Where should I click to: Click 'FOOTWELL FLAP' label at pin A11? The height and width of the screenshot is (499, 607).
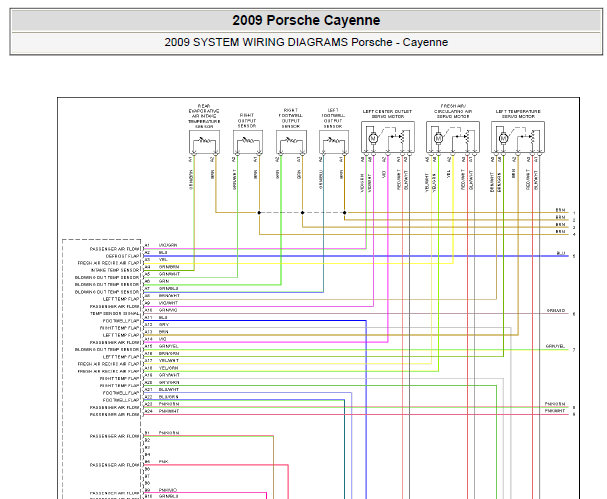tap(121, 321)
